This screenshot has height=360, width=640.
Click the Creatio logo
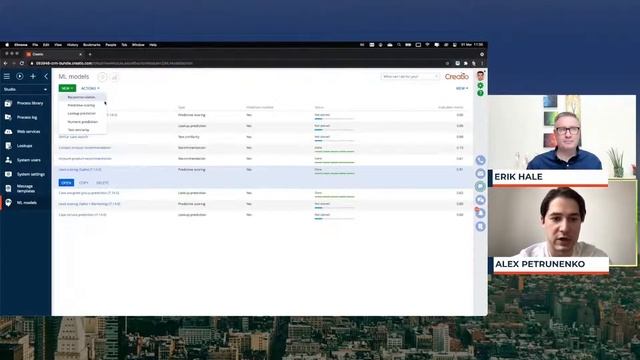pos(456,76)
